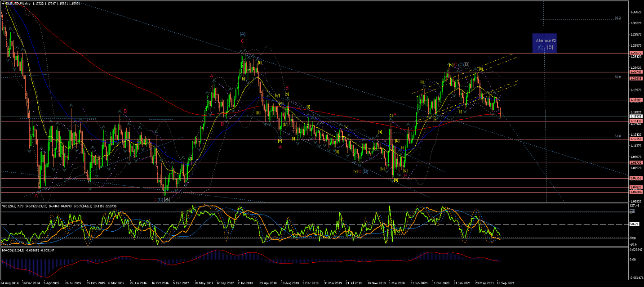This screenshot has width=644, height=287.
Task: Click the 61.8 Fibonacci level label
Action: [617, 136]
